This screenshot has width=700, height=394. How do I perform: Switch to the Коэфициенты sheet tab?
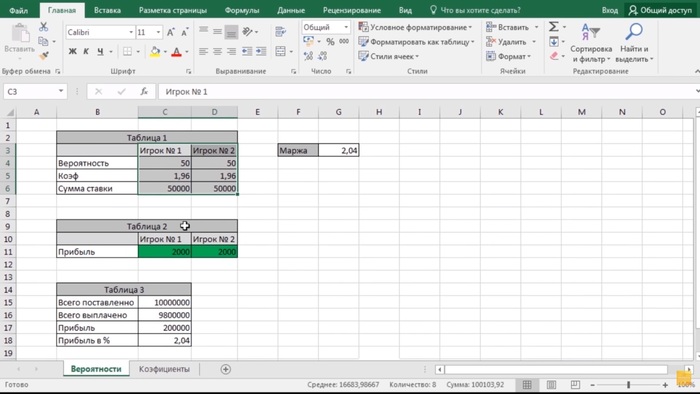164,369
